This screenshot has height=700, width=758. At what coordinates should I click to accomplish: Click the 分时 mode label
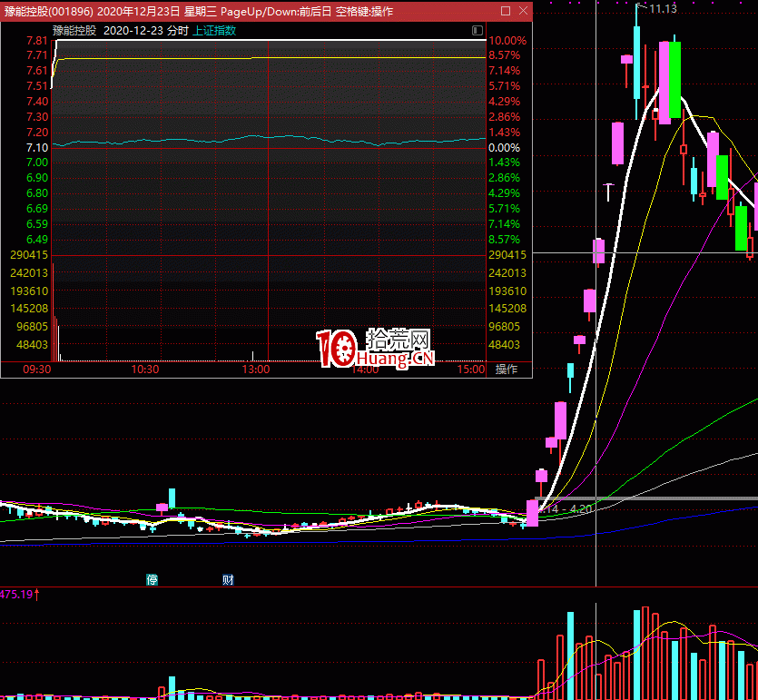176,30
